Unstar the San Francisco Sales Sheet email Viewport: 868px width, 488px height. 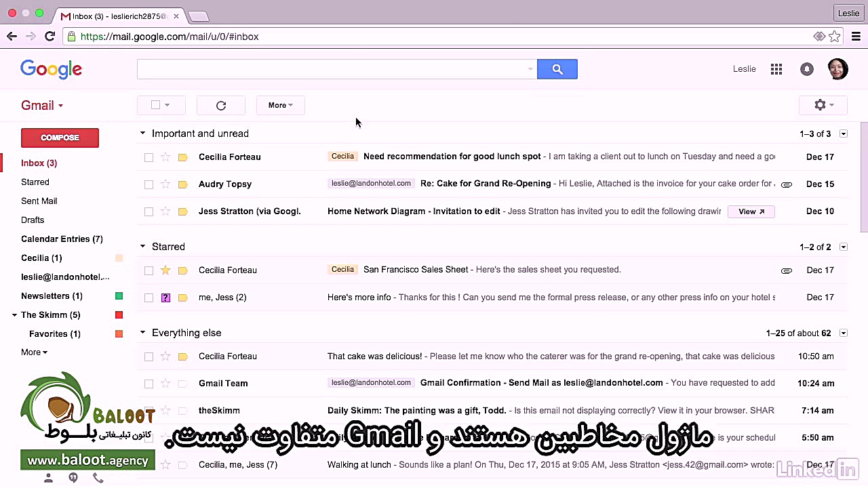coord(165,270)
